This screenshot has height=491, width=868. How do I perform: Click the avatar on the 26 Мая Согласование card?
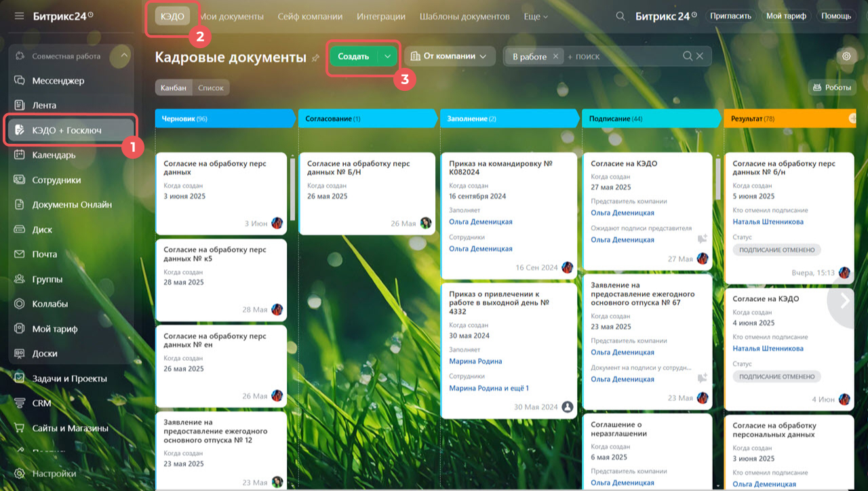426,223
